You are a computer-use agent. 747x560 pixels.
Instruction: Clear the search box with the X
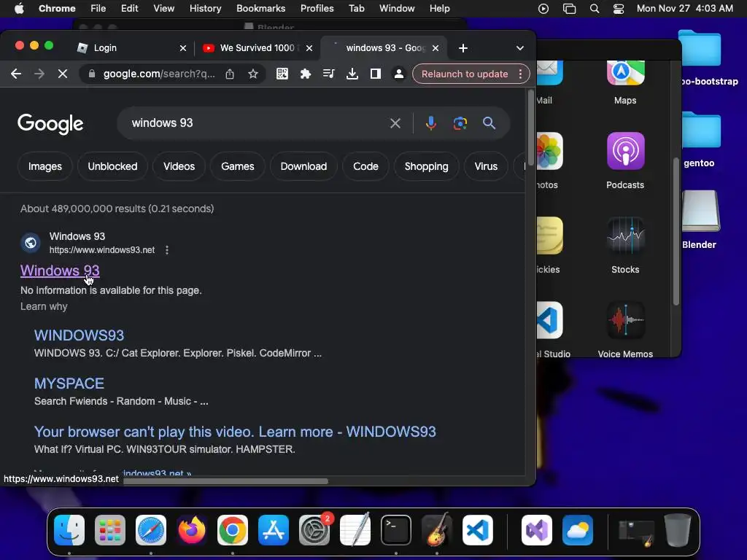tap(395, 123)
